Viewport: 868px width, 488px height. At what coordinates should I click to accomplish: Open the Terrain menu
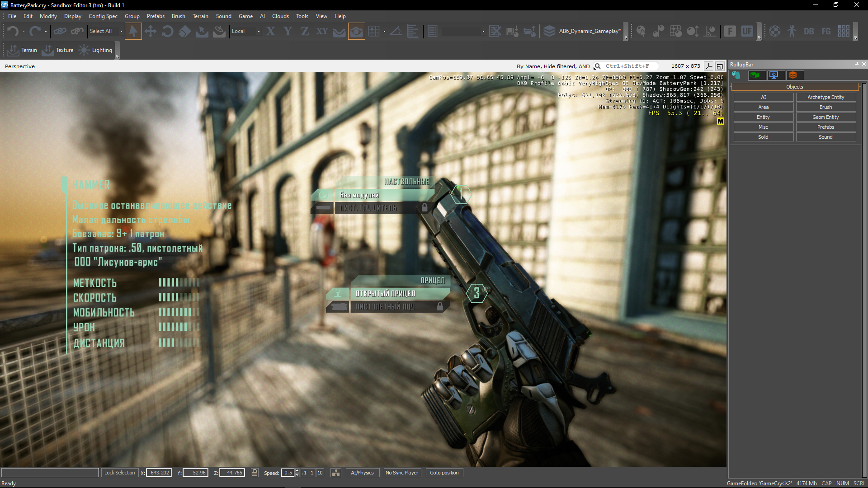200,16
